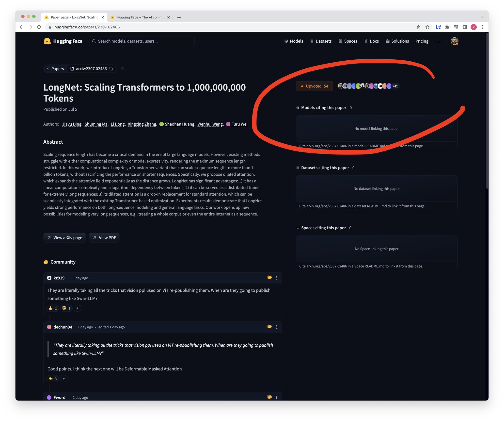Add a reaction to dechun94's comment
The width and height of the screenshot is (504, 421).
[64, 379]
